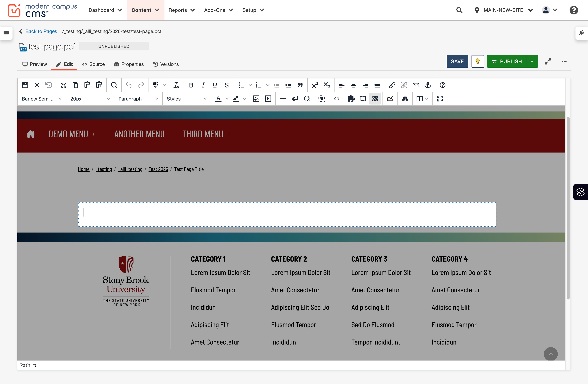Click the Insert Image icon

click(256, 99)
